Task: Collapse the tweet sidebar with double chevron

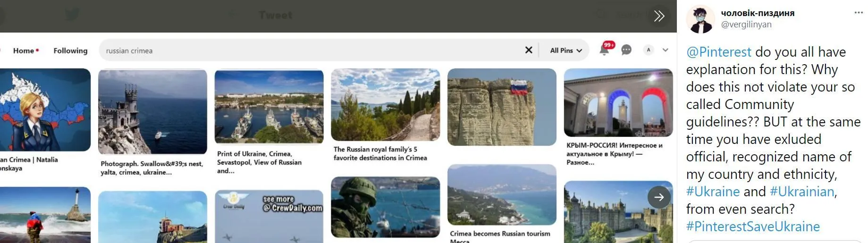Action: (x=659, y=16)
